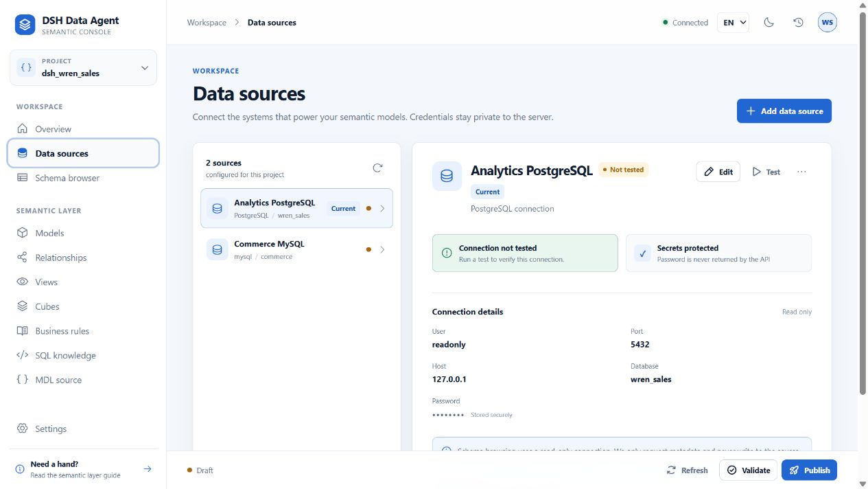Open Models in the sidebar
This screenshot has height=489, width=868.
tap(83, 233)
